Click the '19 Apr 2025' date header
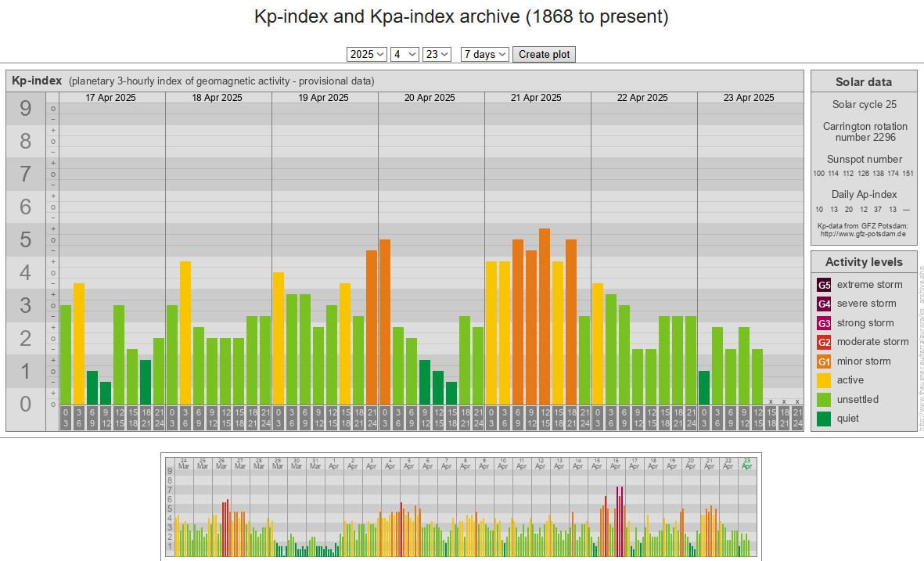 [x=324, y=98]
